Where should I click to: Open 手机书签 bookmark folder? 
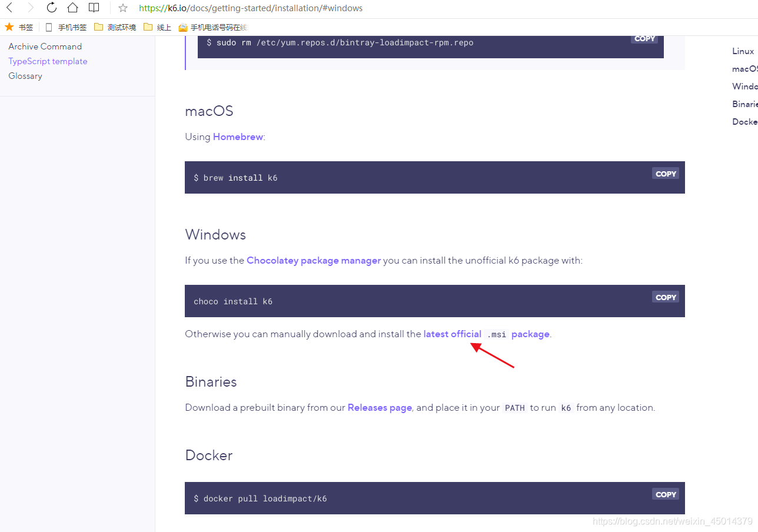(66, 27)
